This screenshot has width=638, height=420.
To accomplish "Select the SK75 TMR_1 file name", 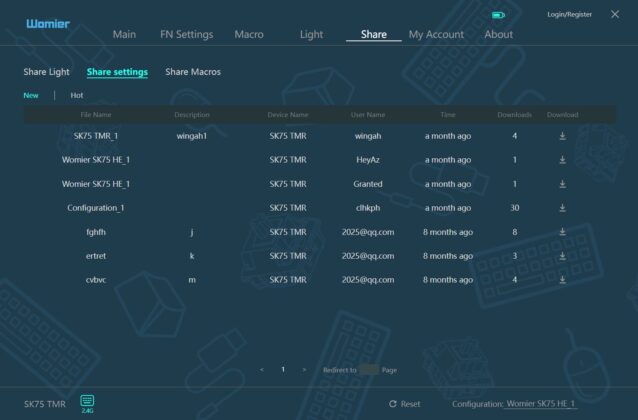I will 96,136.
